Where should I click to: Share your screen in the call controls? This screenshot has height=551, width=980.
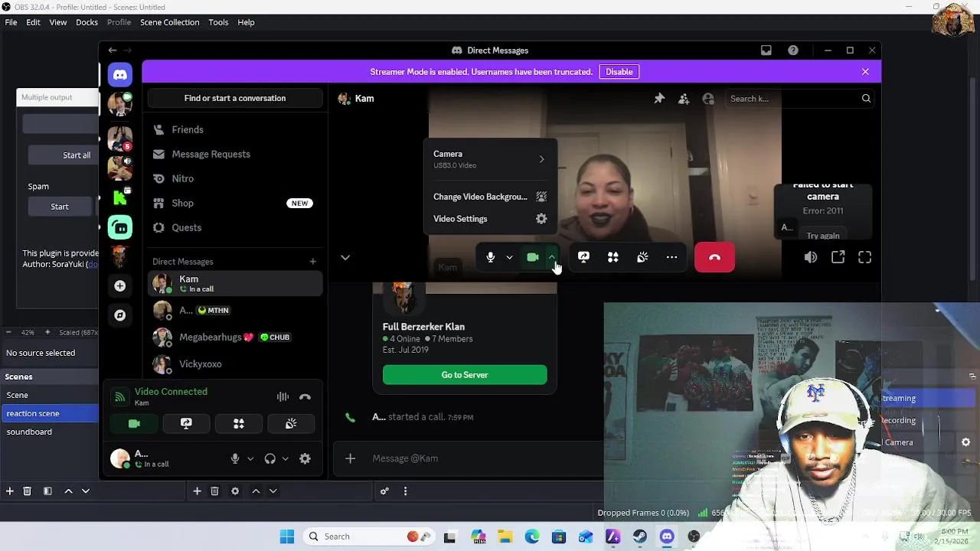pos(583,257)
